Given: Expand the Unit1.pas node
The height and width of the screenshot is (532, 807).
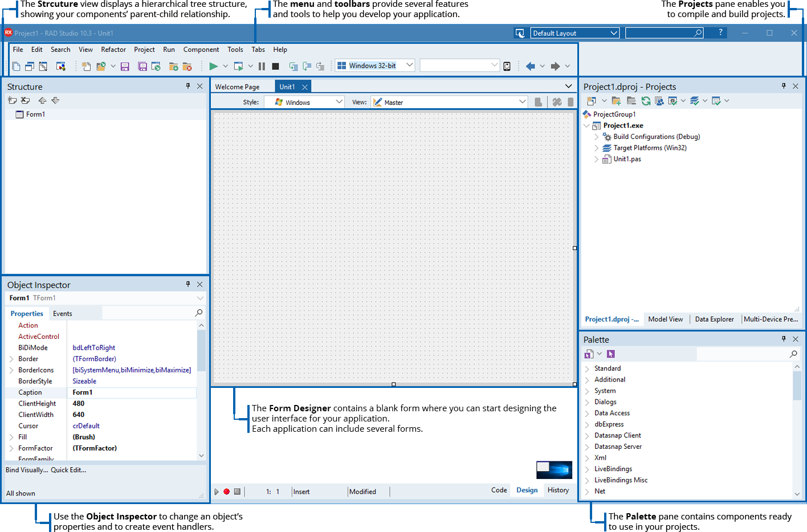Looking at the screenshot, I should (597, 159).
